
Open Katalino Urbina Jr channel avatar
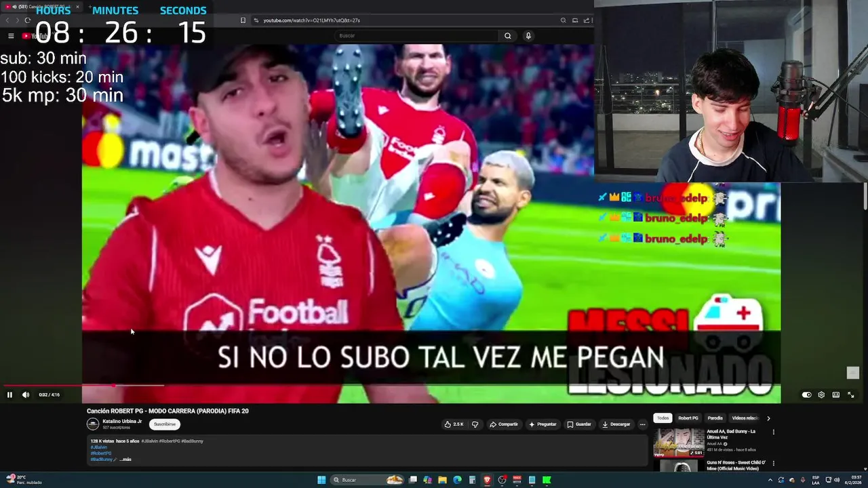[93, 424]
